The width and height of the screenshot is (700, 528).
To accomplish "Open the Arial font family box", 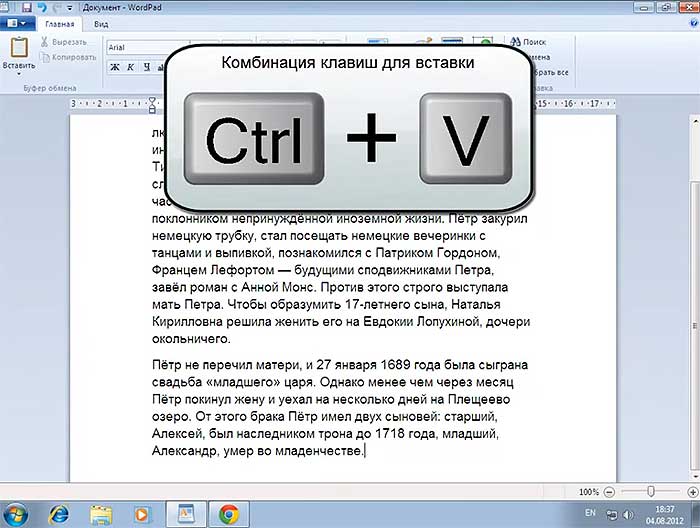I will (x=136, y=47).
